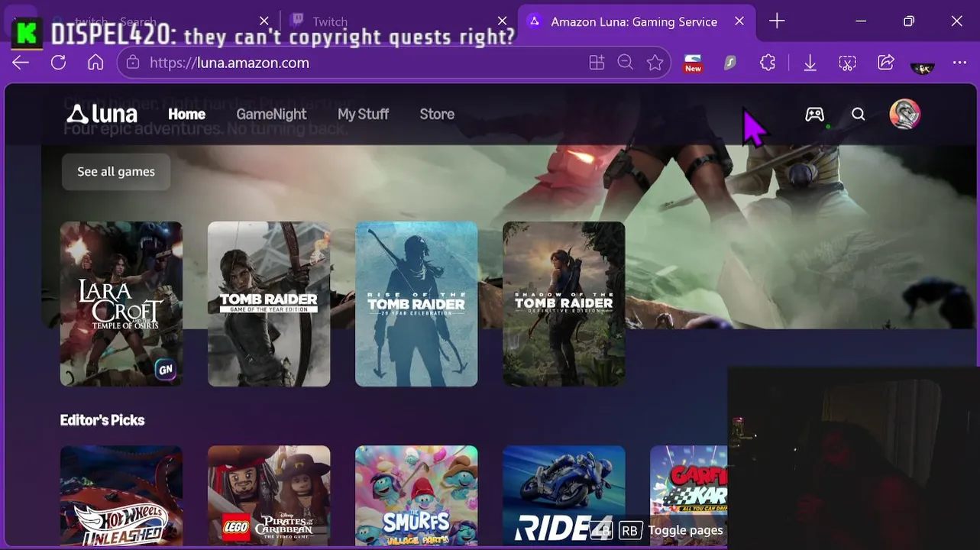Image resolution: width=980 pixels, height=550 pixels.
Task: Open LEGO Pirates of the Caribbean
Action: (x=269, y=497)
